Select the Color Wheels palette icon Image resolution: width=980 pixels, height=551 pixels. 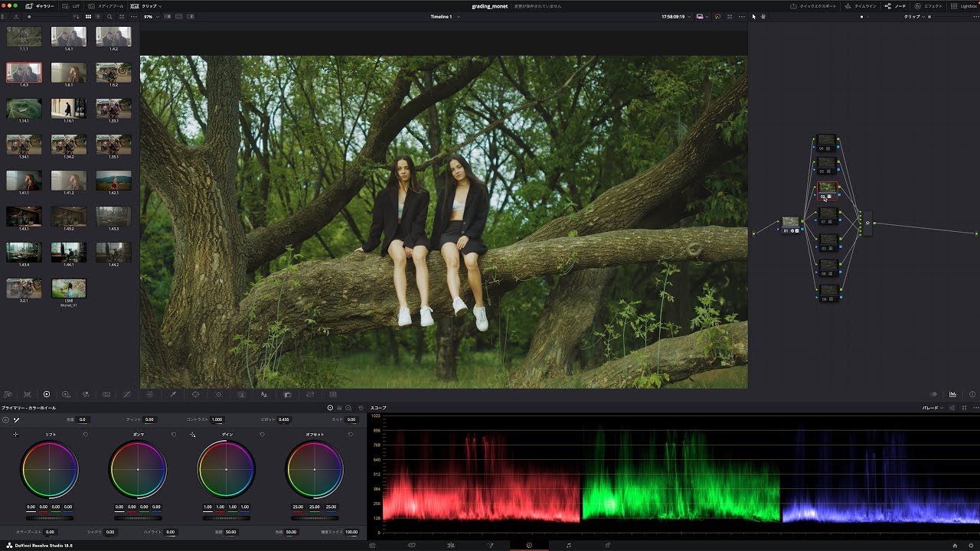click(46, 394)
